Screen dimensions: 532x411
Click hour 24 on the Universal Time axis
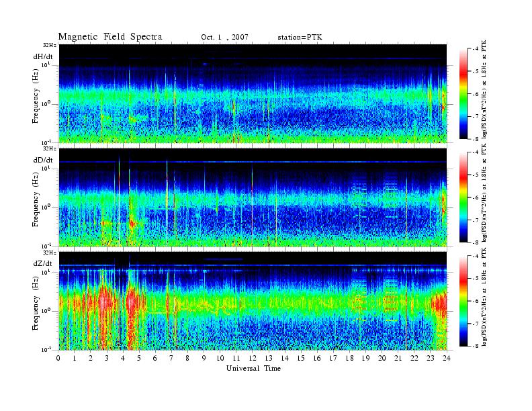[447, 358]
